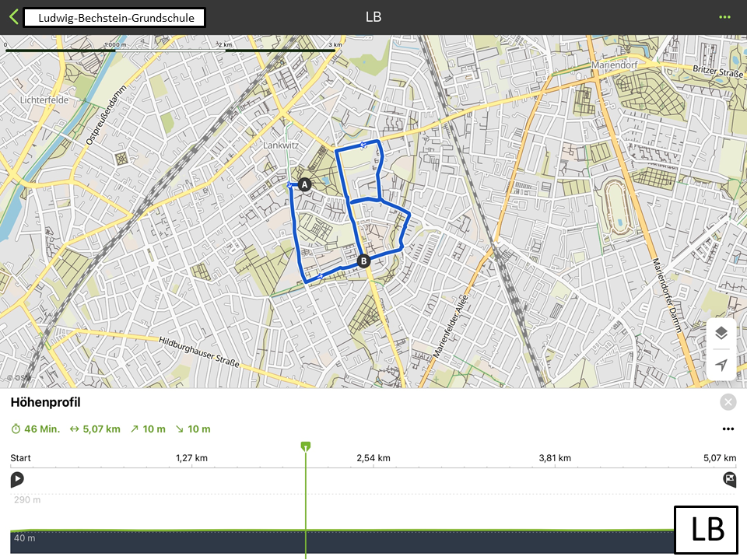Screen dimensions: 747x560
Task: Click the 10 m descent stat
Action: pos(193,429)
